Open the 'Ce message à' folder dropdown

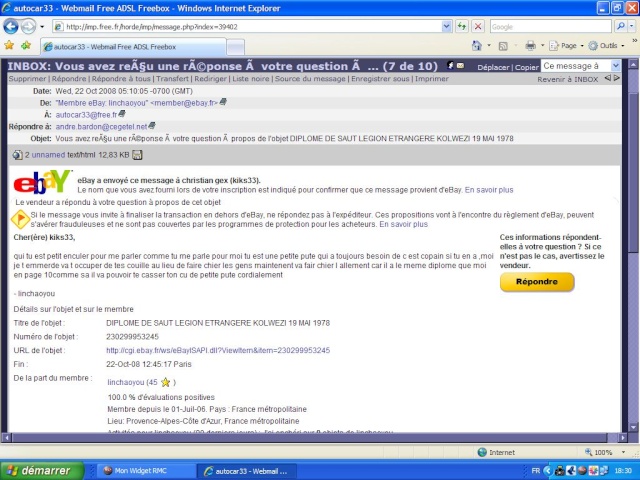click(581, 66)
